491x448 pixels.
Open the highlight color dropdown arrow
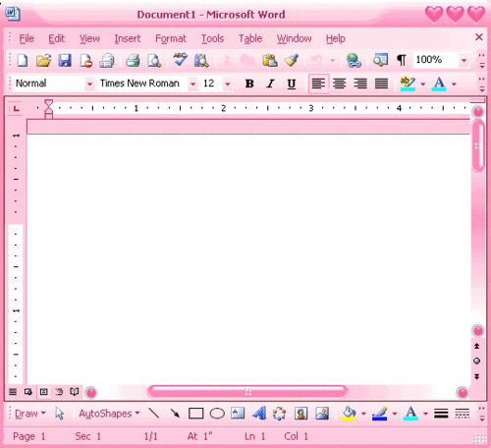point(423,84)
